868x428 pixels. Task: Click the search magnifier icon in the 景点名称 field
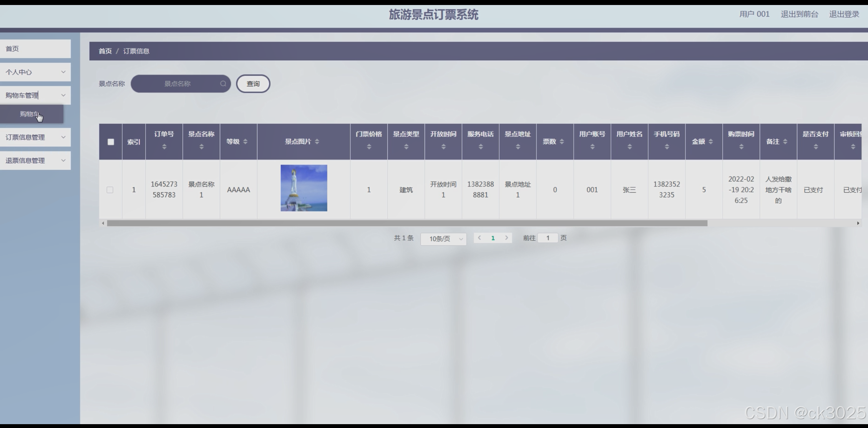(223, 83)
